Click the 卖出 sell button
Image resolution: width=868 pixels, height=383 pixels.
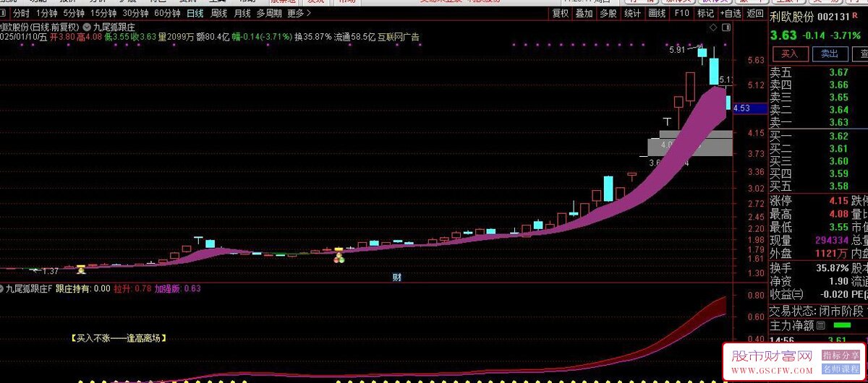829,54
